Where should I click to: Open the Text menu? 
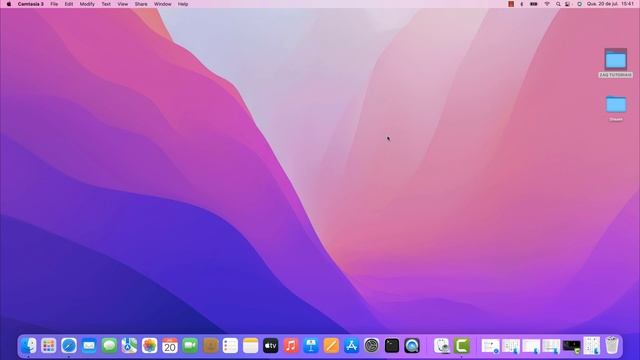click(106, 4)
